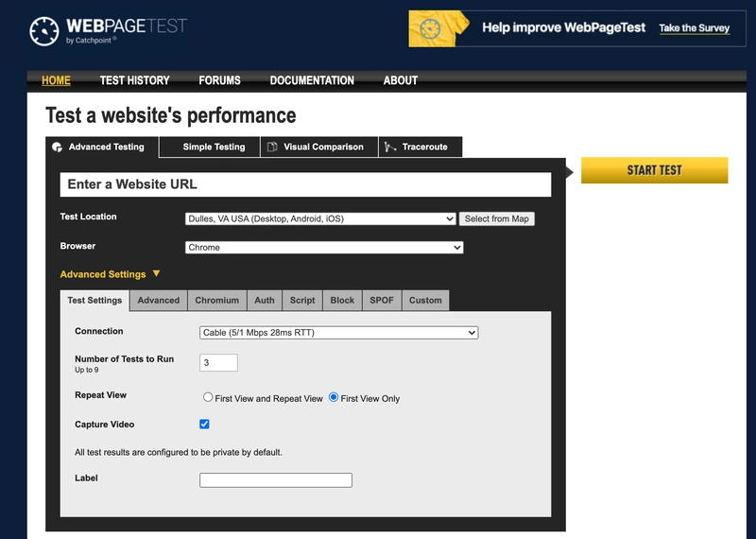Select the First View Only radio button

[334, 397]
